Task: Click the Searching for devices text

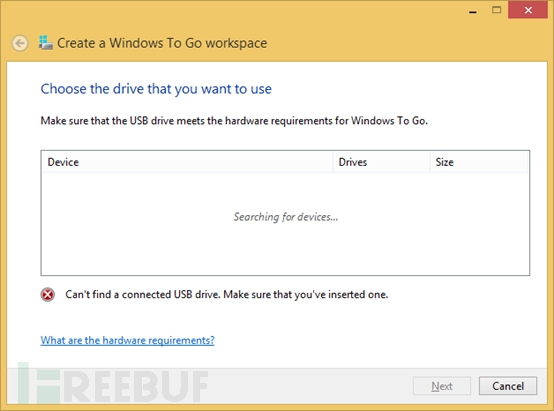Action: pyautogui.click(x=286, y=217)
